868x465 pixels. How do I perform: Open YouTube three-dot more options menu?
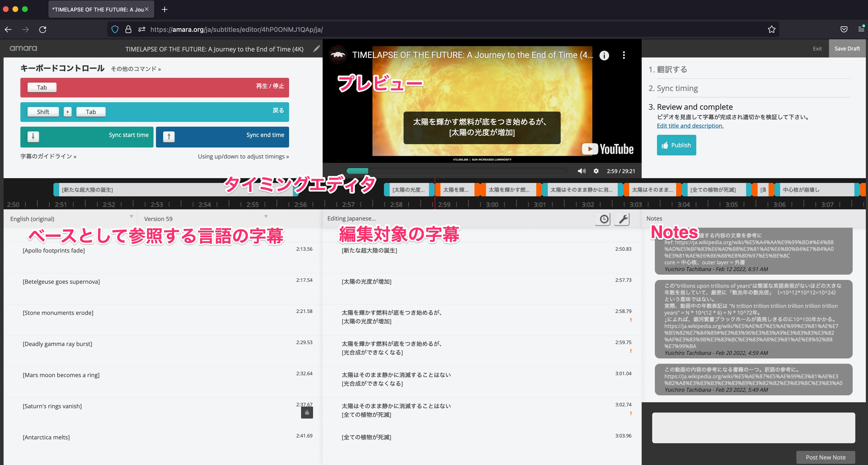click(x=624, y=55)
